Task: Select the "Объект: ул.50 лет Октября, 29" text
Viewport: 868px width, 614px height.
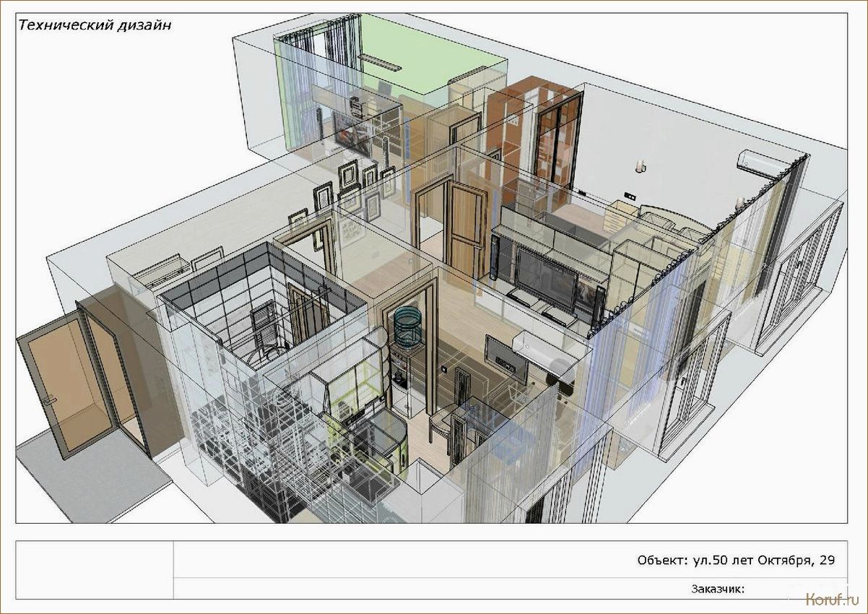Action: coord(736,561)
